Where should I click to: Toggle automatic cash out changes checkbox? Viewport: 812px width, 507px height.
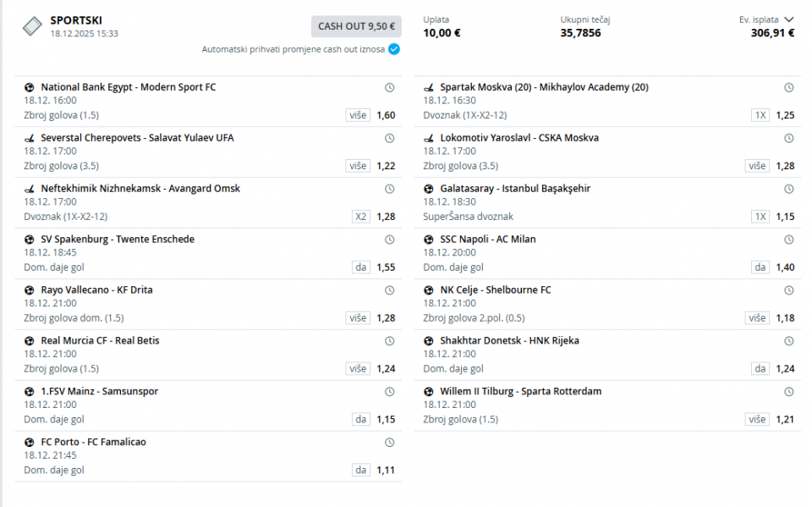pyautogui.click(x=394, y=49)
